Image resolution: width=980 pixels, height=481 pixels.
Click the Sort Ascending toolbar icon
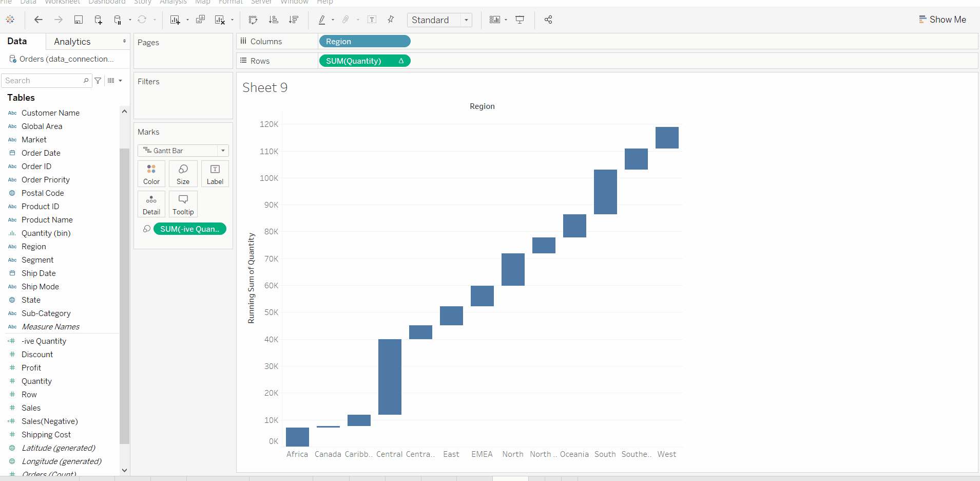tap(274, 20)
